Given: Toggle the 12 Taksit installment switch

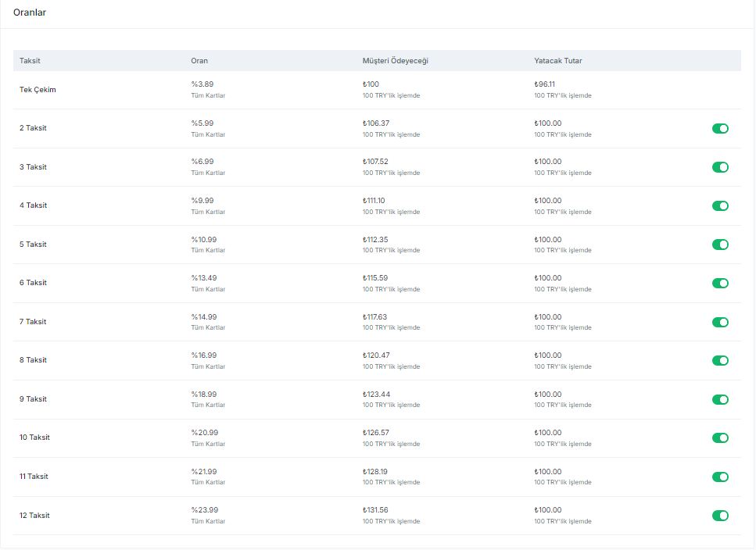Looking at the screenshot, I should coord(720,516).
